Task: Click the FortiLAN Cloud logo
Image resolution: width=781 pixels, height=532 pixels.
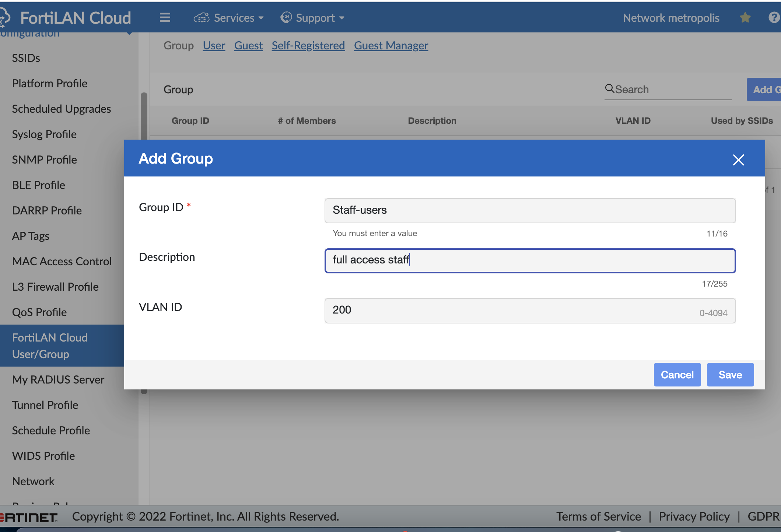Action: pos(76,17)
